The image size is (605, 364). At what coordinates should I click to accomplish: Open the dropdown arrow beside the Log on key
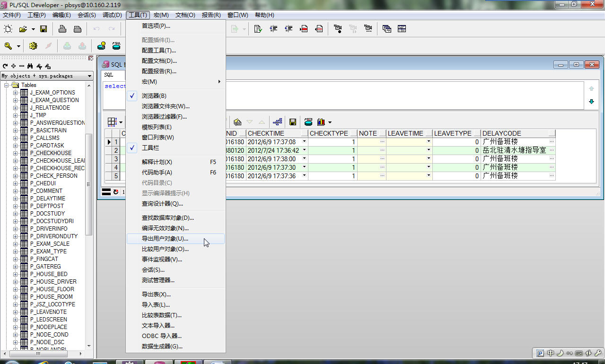pos(18,46)
